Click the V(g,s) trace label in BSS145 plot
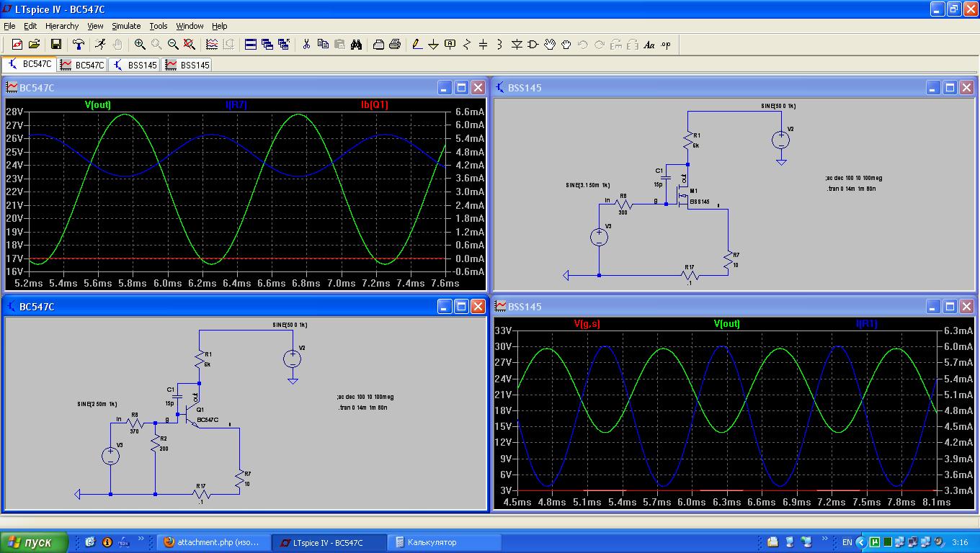Screen dimensions: 980x553 [x=587, y=323]
